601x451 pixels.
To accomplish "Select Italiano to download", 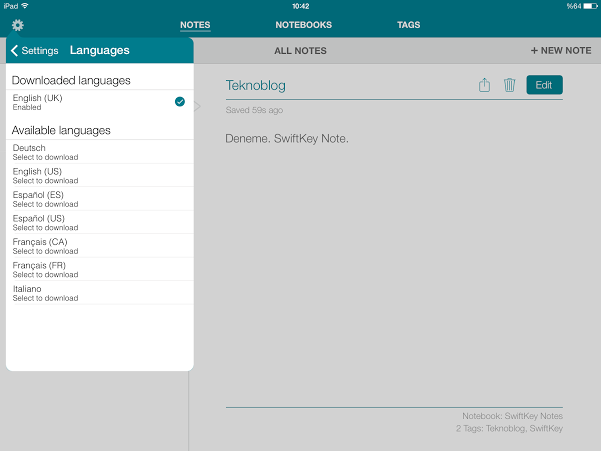I will pyautogui.click(x=100, y=293).
